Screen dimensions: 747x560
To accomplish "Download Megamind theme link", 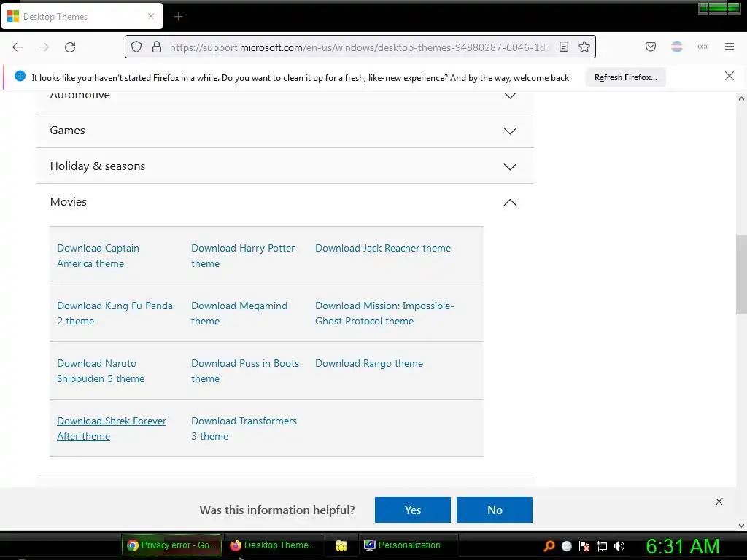I will (239, 314).
